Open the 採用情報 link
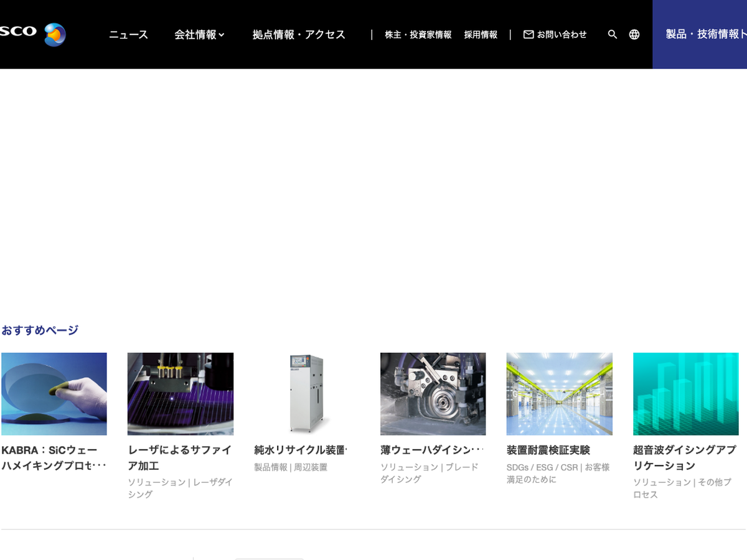Viewport: 747px width, 560px height. tap(481, 35)
